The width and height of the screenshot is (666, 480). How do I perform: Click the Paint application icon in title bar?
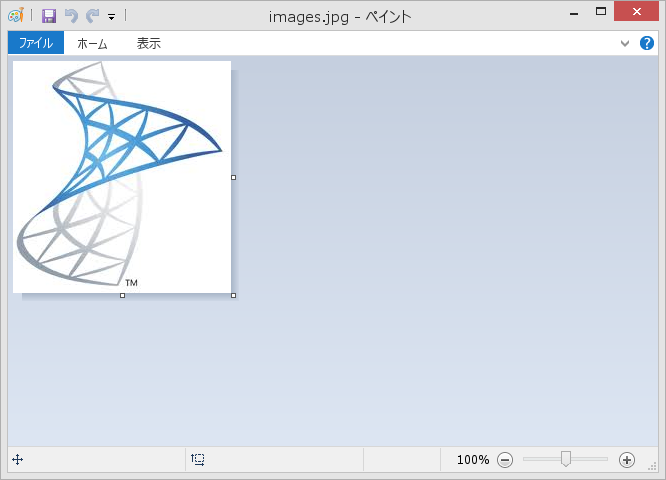coord(16,16)
